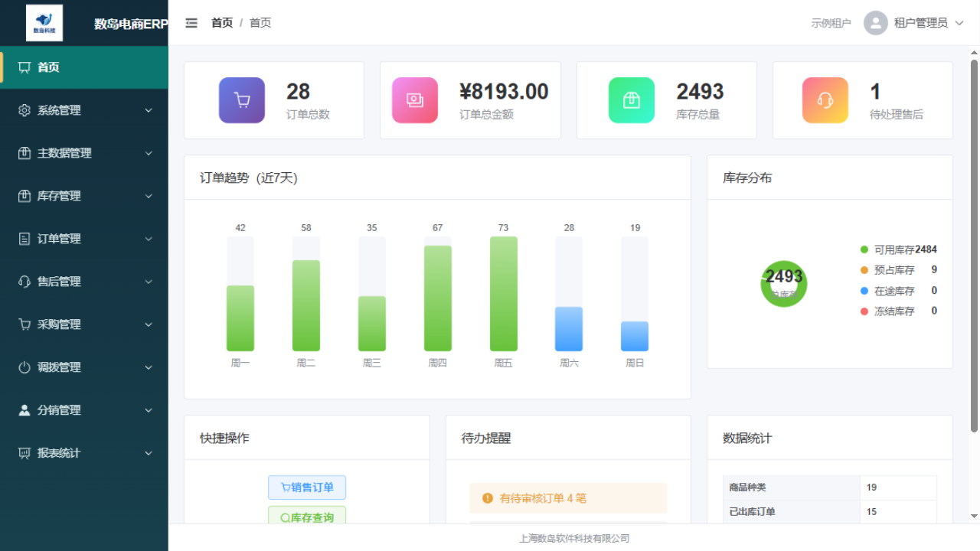Image resolution: width=980 pixels, height=551 pixels.
Task: Click the bold 首页 breadcrumb
Action: [222, 23]
